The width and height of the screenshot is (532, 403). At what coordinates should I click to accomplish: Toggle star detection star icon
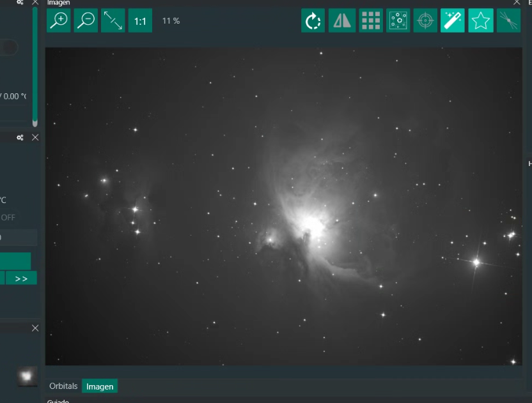pos(481,20)
